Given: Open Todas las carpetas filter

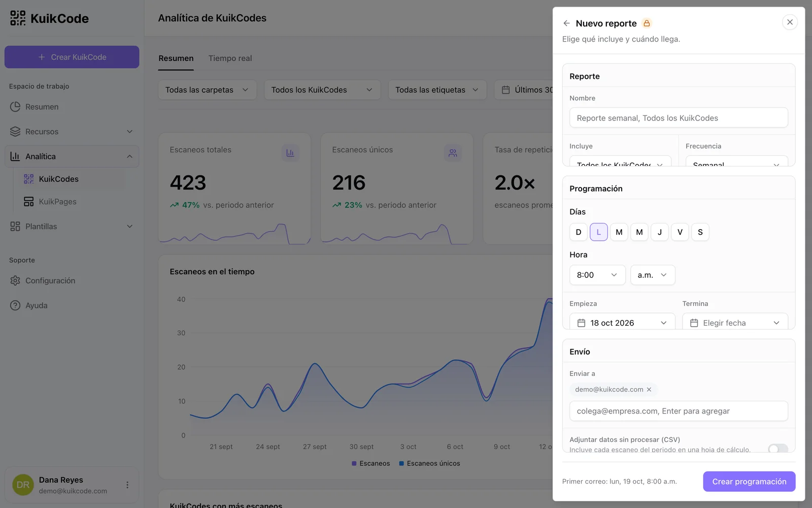Looking at the screenshot, I should 207,90.
